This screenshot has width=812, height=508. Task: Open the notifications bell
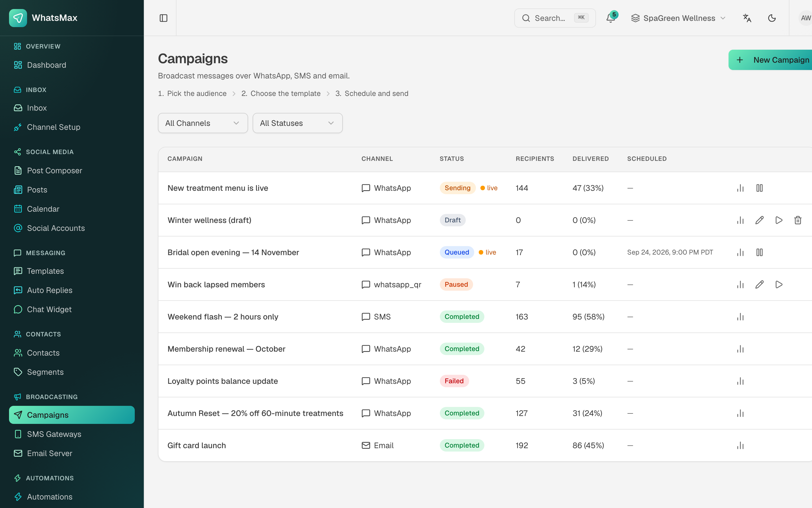click(x=611, y=18)
